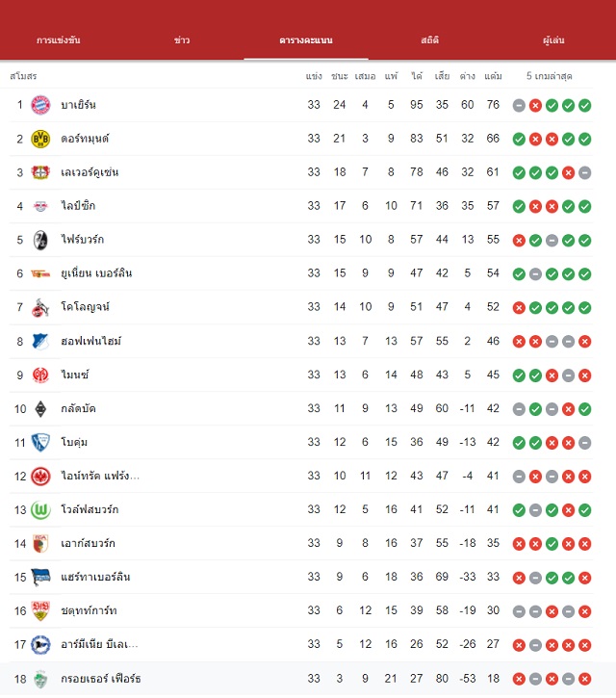Open the กรอยเธอร์ เฟือร์ธ team row
Screen dimensions: 616x698
301,679
